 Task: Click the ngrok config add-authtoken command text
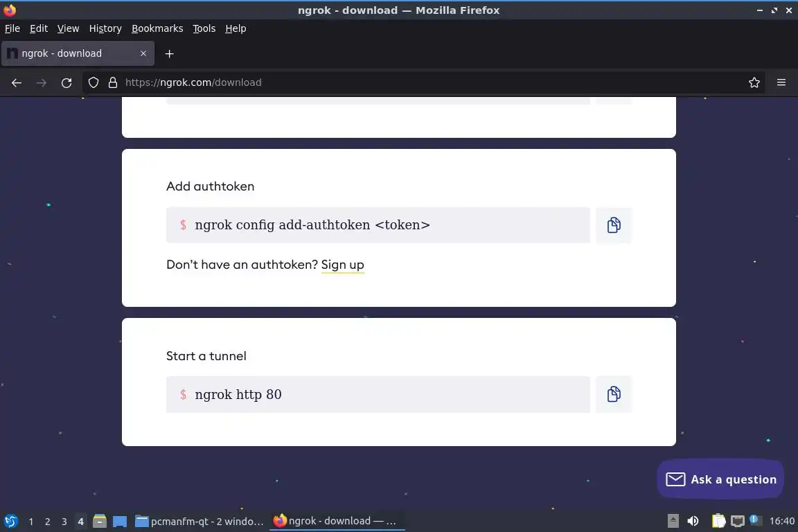tap(312, 225)
